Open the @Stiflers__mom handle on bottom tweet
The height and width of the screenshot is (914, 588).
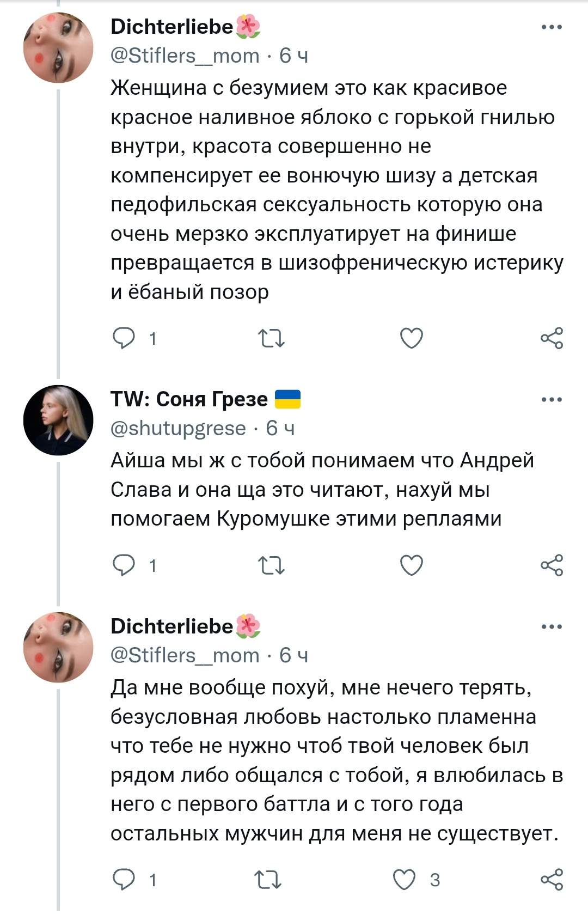(185, 655)
